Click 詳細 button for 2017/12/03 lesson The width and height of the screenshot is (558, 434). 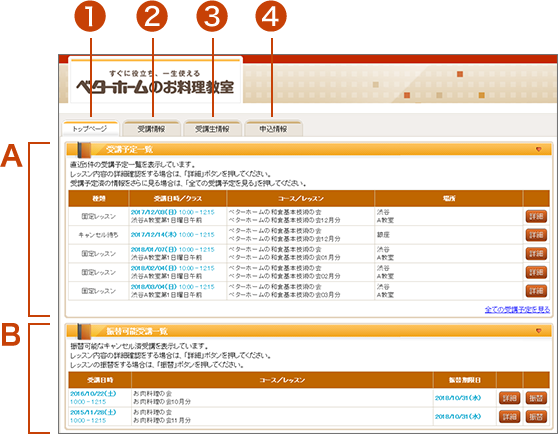coord(536,216)
